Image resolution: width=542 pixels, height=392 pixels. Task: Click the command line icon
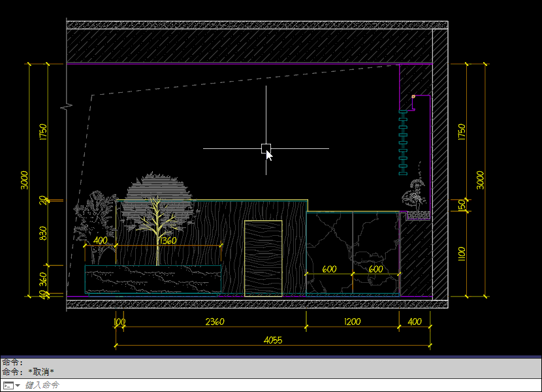coord(7,385)
